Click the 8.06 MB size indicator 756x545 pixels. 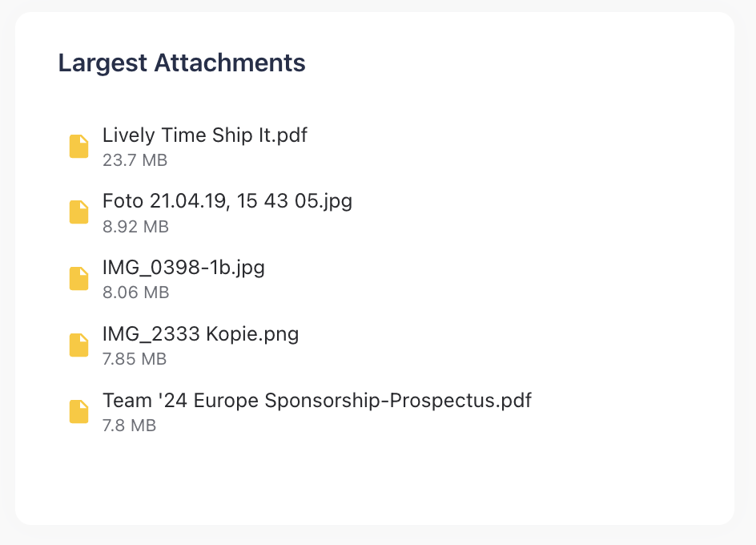135,293
